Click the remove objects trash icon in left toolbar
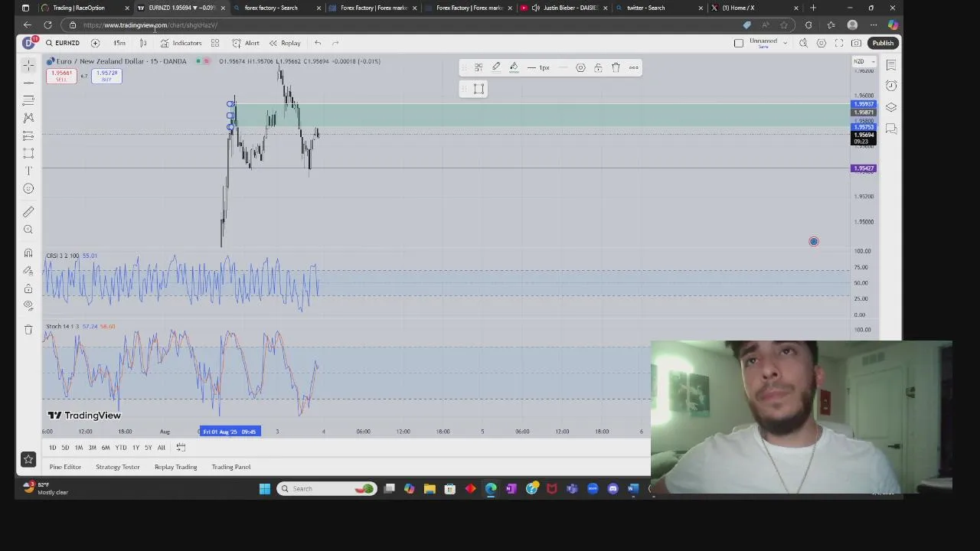980x551 pixels. click(x=28, y=329)
